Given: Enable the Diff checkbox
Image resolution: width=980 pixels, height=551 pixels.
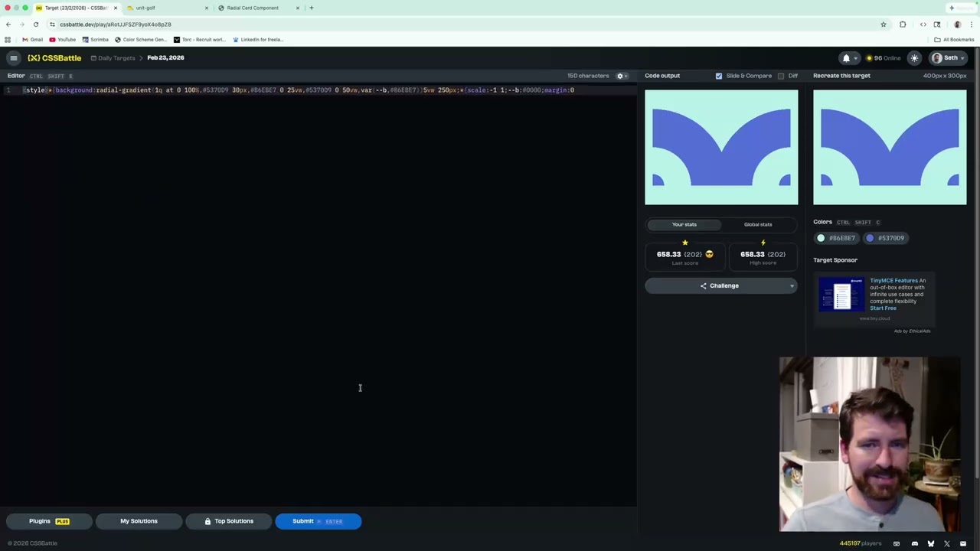Looking at the screenshot, I should (781, 76).
